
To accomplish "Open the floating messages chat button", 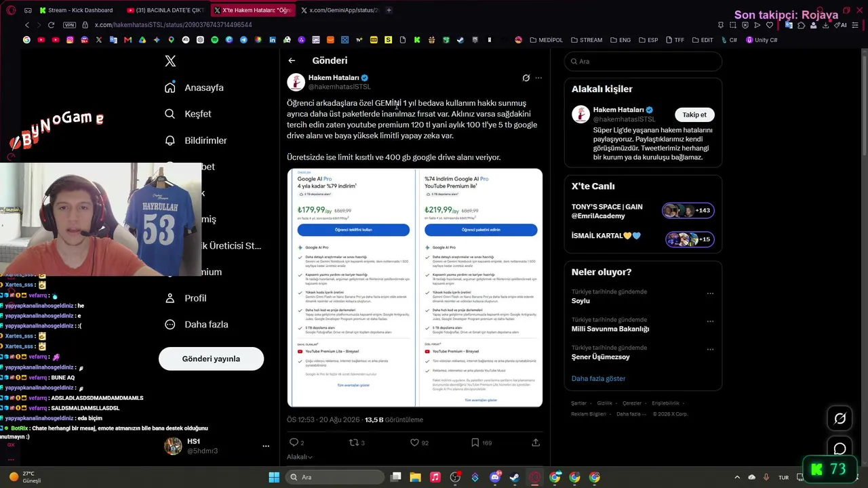I will (x=840, y=449).
